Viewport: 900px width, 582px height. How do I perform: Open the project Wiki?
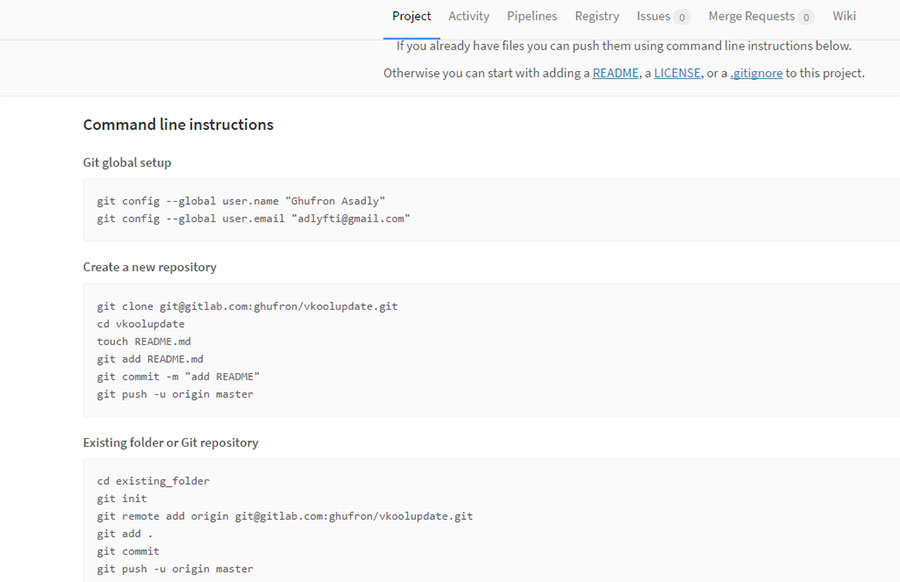pos(844,15)
